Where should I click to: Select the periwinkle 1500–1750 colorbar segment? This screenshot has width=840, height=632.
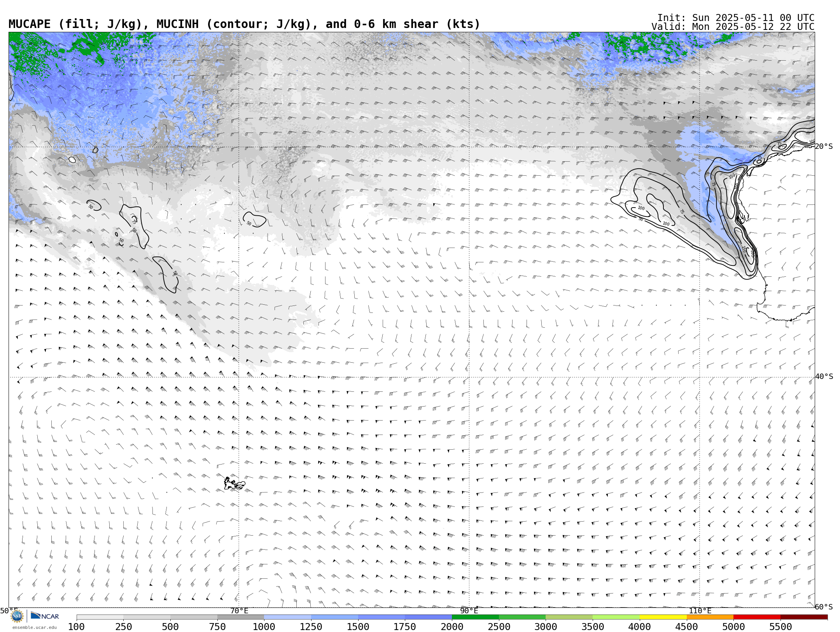coord(381,617)
